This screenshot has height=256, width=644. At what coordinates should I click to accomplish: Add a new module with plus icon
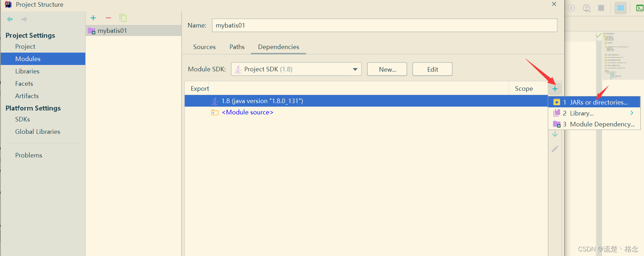[93, 18]
